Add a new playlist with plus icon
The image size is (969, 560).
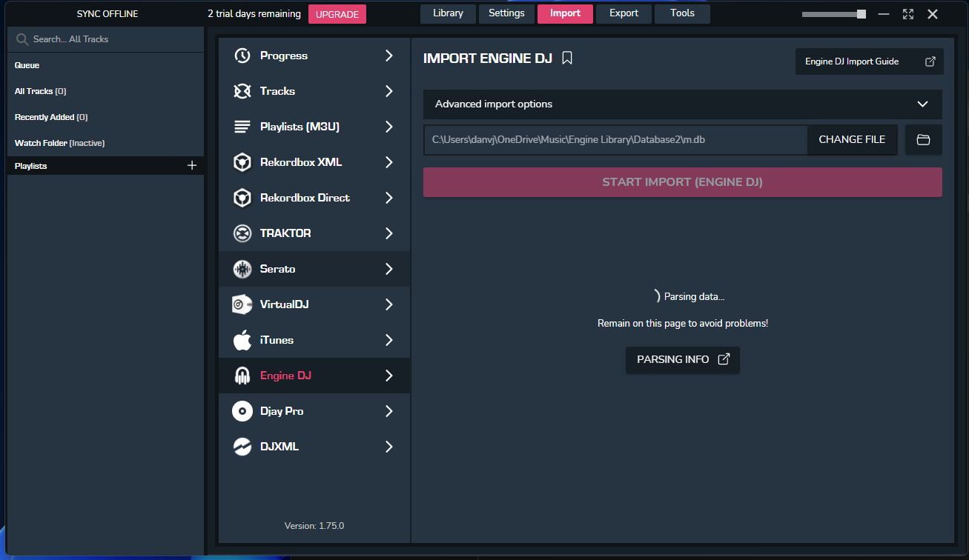[191, 166]
